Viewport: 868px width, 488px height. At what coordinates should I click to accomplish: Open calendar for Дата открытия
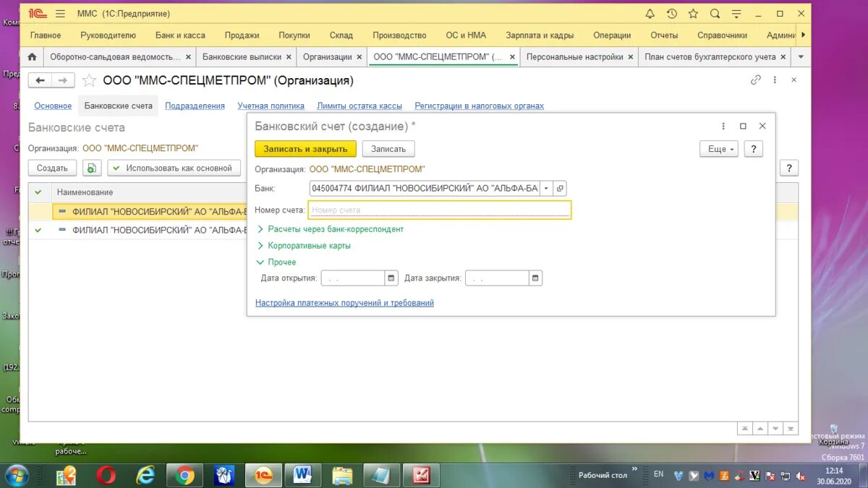(x=391, y=278)
